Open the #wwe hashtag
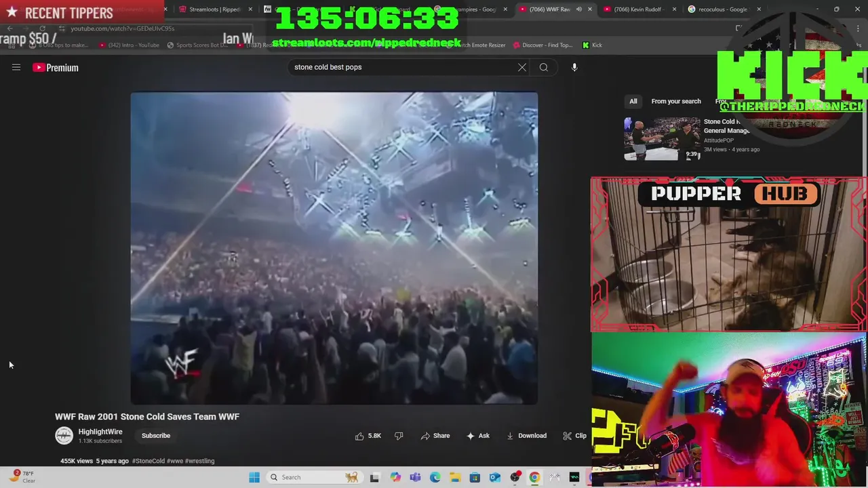This screenshot has width=868, height=488. tap(175, 461)
